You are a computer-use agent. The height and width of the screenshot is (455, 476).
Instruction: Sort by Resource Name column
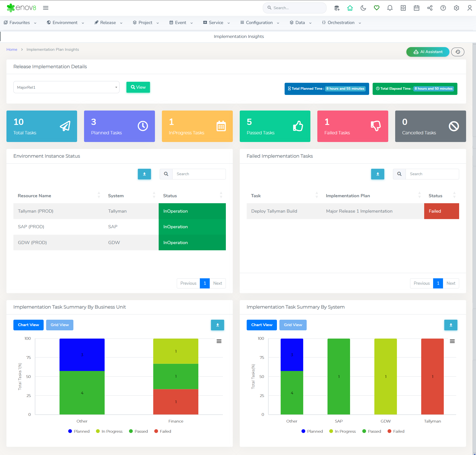point(34,196)
